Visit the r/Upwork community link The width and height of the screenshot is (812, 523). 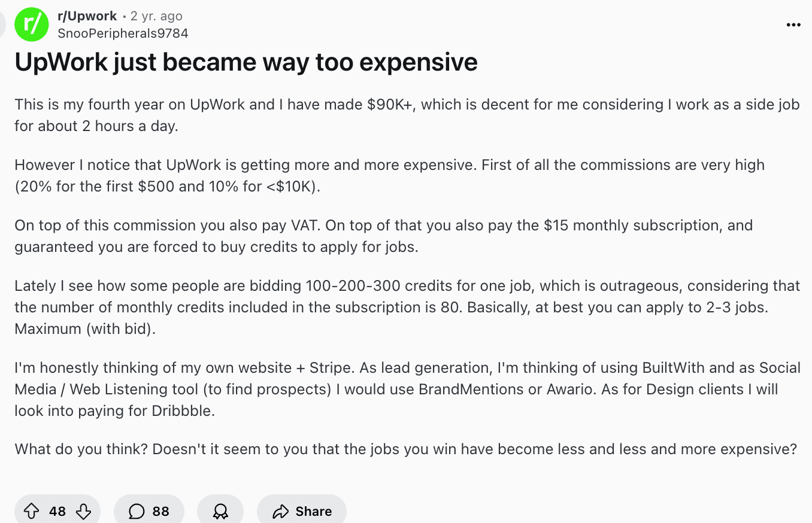pyautogui.click(x=87, y=16)
